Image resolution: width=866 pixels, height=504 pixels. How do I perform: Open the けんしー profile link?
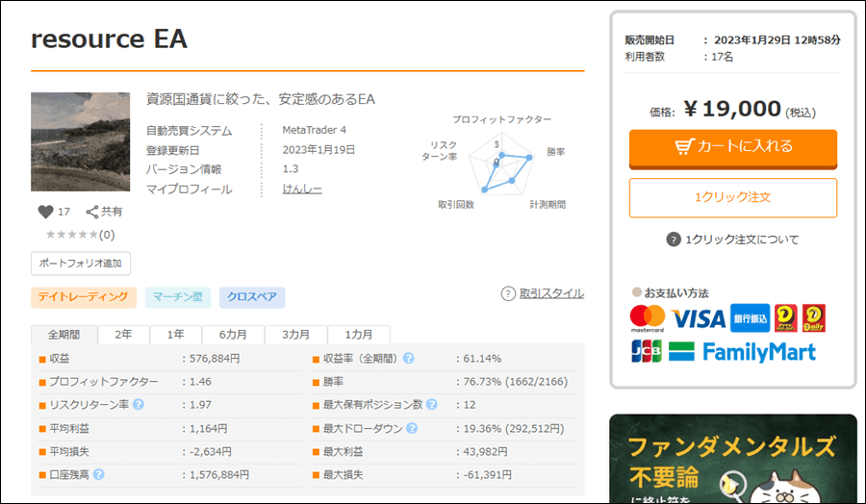[x=302, y=189]
